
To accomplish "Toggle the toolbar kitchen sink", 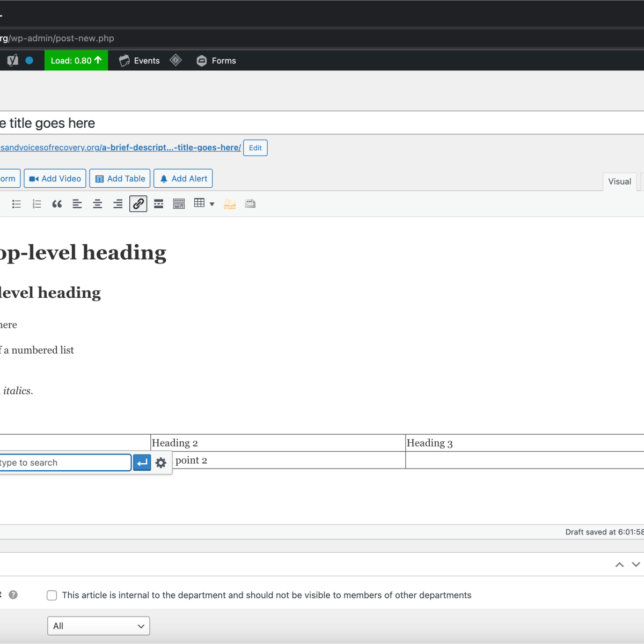I will 179,204.
